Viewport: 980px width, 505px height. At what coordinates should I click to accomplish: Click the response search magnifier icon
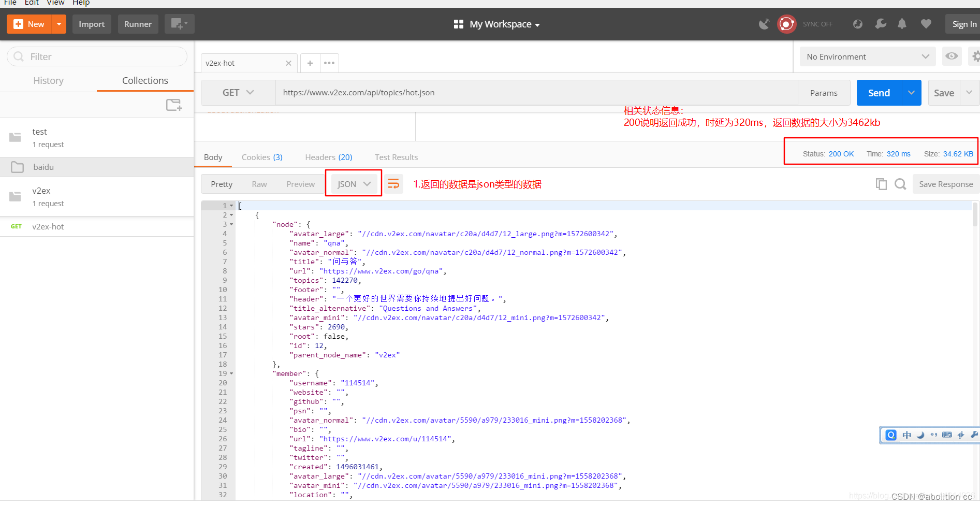900,184
